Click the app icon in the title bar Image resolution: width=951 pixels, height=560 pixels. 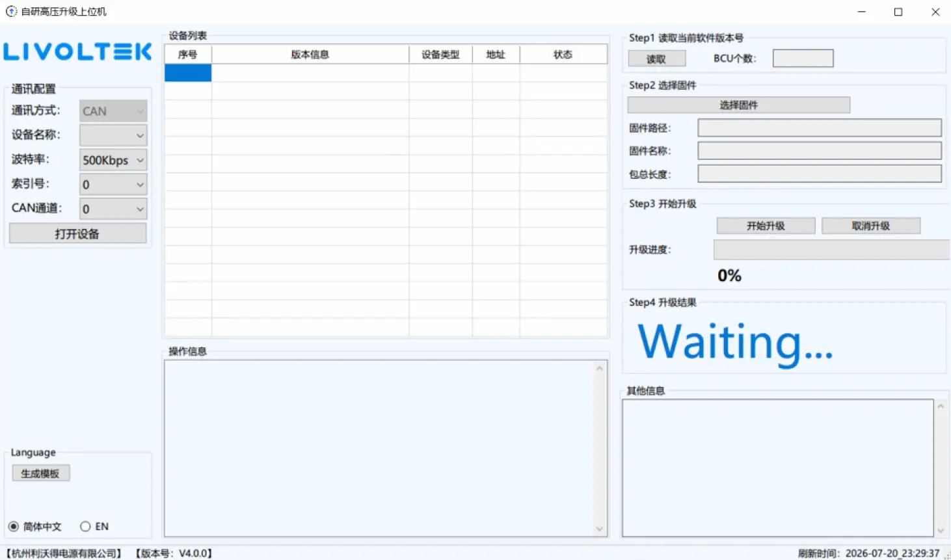point(11,12)
